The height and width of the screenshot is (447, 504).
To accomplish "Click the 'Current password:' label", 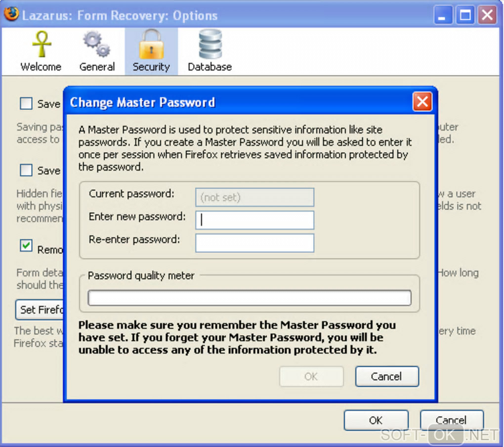I will [x=131, y=194].
